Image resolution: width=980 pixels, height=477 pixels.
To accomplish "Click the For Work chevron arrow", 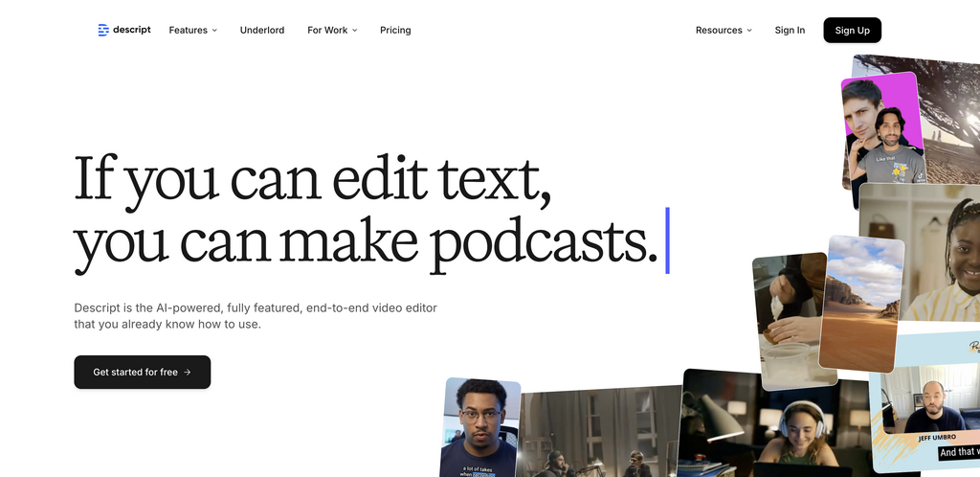I will (354, 30).
